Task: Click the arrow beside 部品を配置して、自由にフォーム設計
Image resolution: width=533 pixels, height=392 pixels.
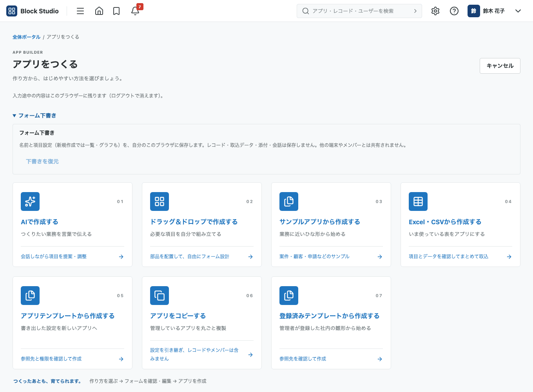Action: [x=250, y=257]
